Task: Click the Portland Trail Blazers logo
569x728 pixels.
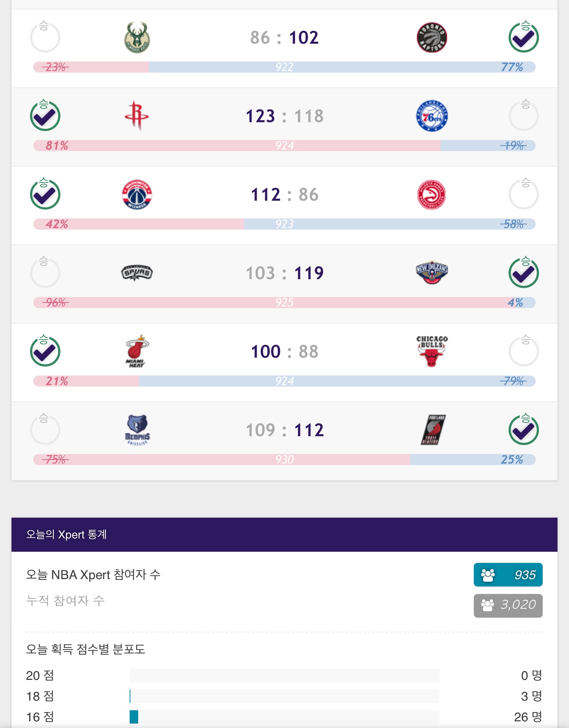Action: click(433, 430)
